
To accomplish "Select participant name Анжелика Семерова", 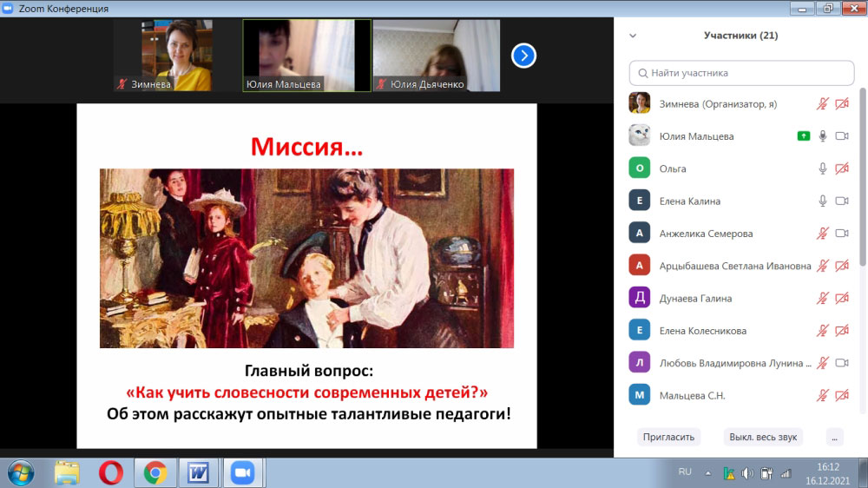I will [706, 234].
